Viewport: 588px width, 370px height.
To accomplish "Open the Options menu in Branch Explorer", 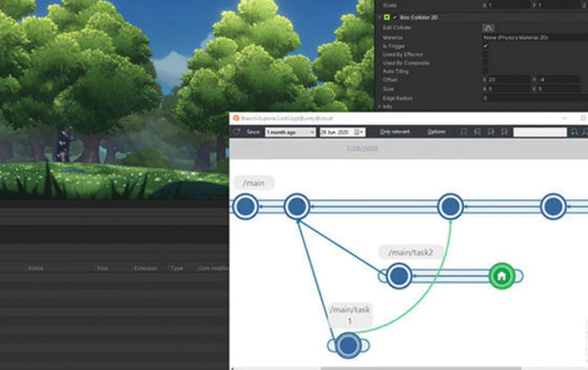I will pos(437,132).
